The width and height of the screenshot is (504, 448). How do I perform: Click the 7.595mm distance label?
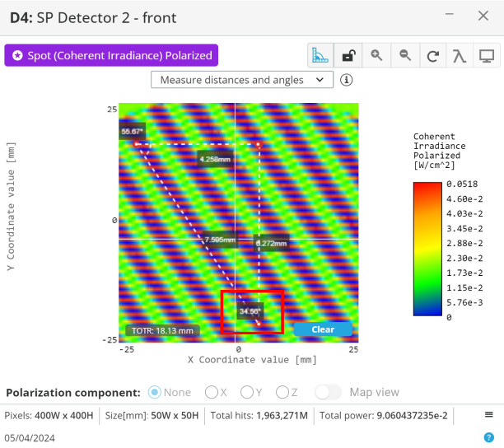click(x=220, y=240)
